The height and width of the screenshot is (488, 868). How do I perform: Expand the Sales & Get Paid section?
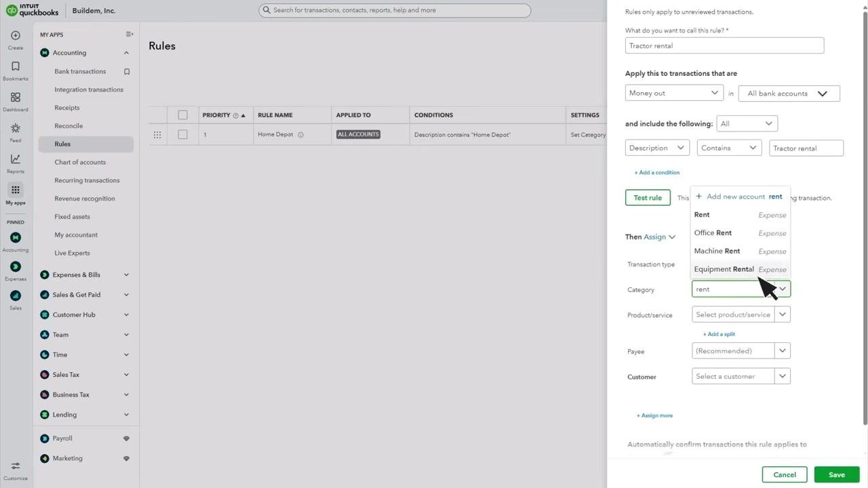pos(126,295)
